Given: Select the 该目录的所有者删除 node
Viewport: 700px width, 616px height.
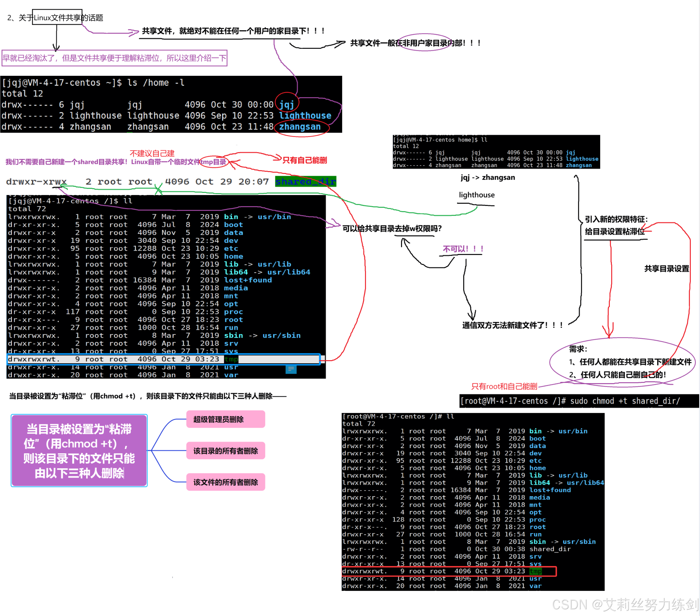Looking at the screenshot, I should 225,451.
